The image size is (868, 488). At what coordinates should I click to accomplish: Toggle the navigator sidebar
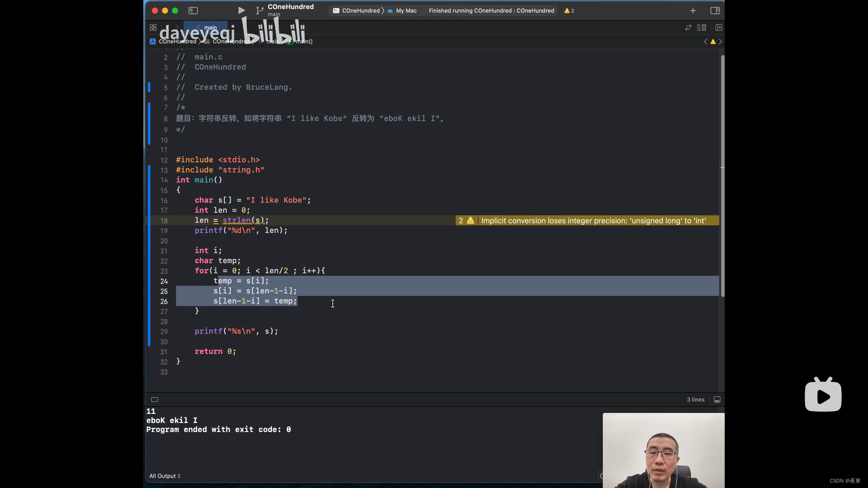point(193,10)
